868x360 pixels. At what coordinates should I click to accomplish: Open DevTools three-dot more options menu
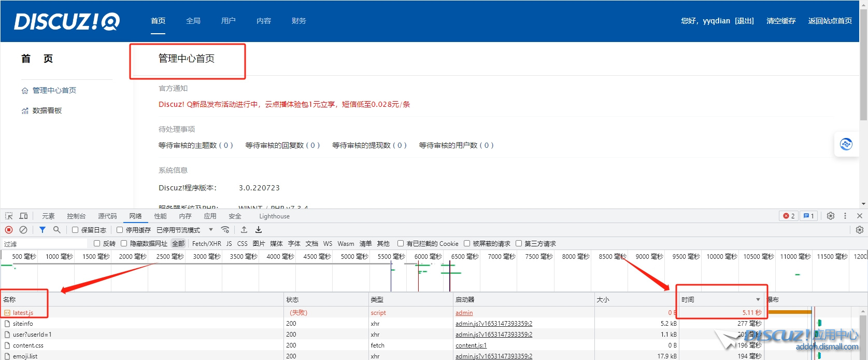(x=845, y=216)
